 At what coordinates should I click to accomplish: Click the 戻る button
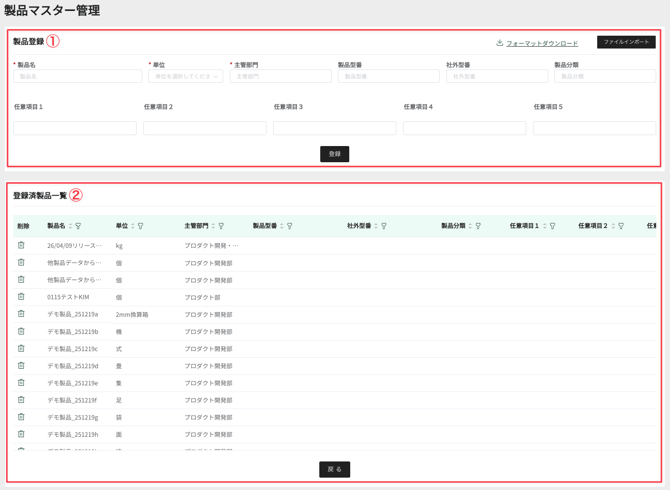point(335,469)
